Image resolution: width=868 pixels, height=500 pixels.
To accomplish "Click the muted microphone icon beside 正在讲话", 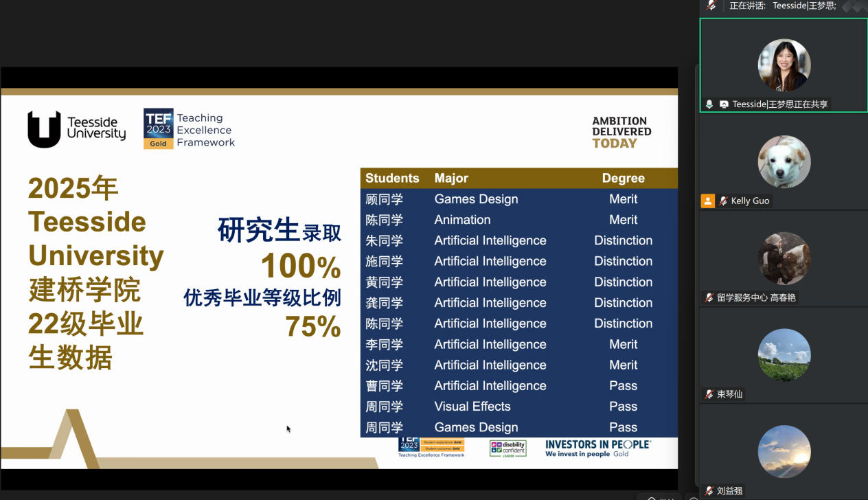I will (711, 5).
